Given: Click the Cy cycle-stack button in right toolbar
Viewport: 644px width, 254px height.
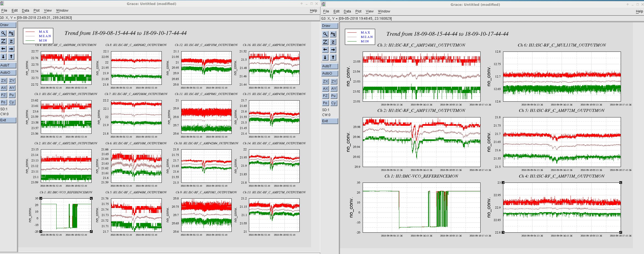Looking at the screenshot, I should pyautogui.click(x=334, y=103).
